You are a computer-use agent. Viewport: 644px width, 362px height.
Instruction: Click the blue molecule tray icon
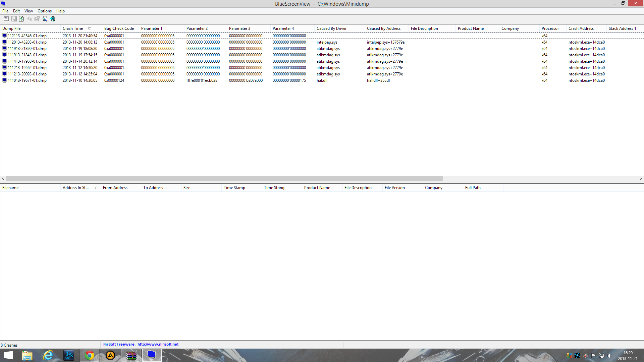click(x=577, y=356)
